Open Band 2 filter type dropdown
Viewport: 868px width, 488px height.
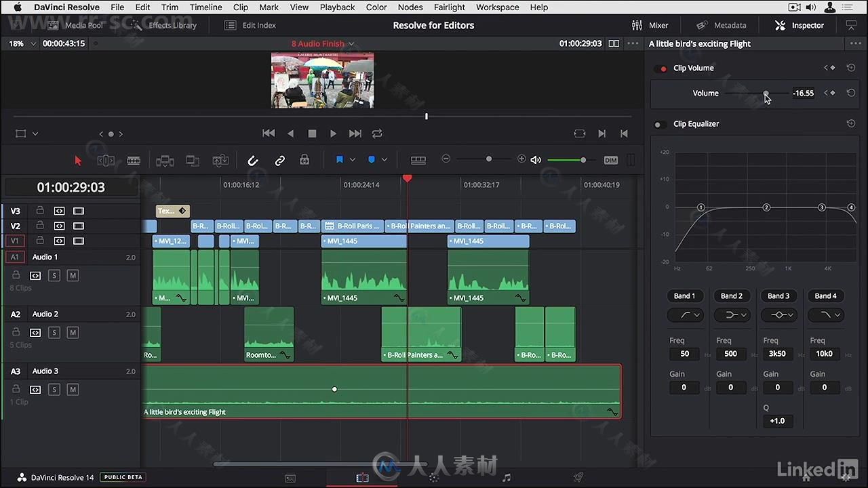point(732,315)
